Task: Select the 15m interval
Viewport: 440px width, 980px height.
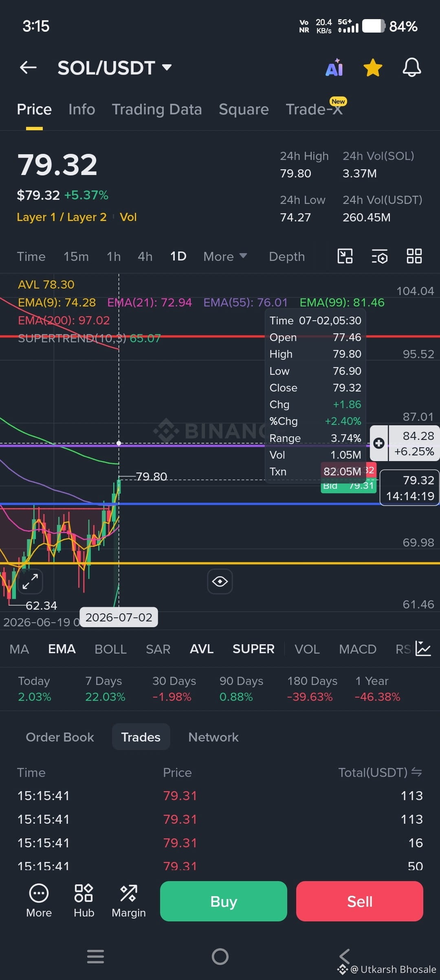Action: point(76,256)
